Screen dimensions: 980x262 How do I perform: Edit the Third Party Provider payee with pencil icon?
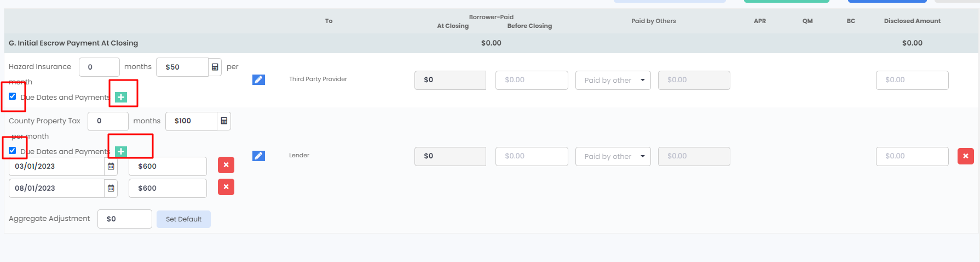point(258,79)
